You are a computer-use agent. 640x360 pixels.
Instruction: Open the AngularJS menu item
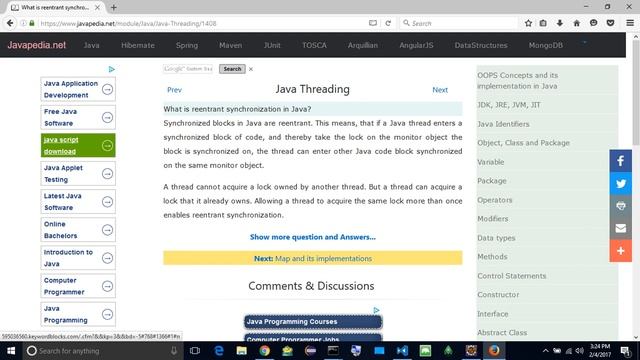(x=416, y=45)
